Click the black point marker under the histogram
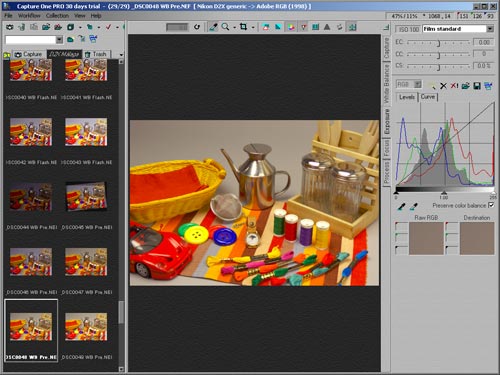The height and width of the screenshot is (375, 500). pyautogui.click(x=396, y=193)
